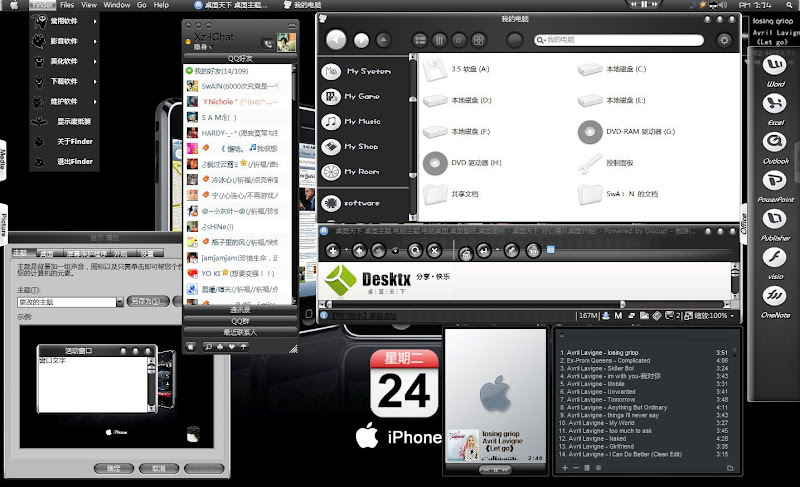Screen dimensions: 800x487
Task: Expand the 常用软件 submenu arrow
Action: tap(95, 21)
